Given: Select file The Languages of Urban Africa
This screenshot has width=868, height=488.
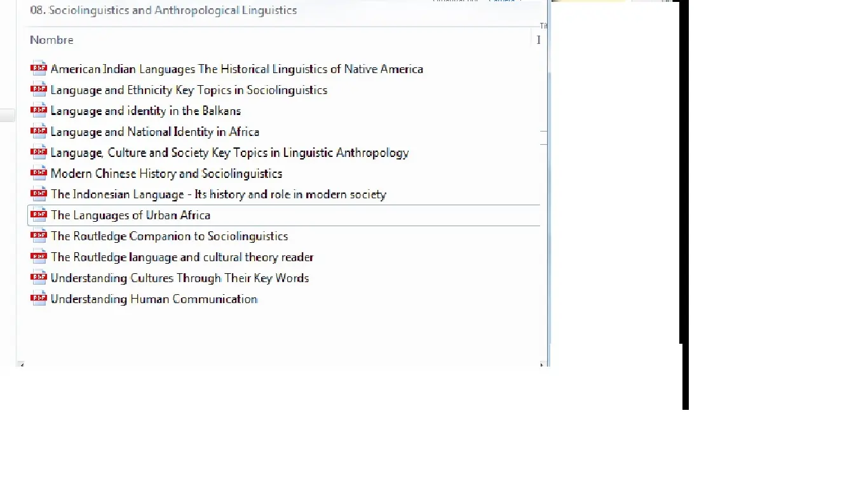Looking at the screenshot, I should [130, 215].
